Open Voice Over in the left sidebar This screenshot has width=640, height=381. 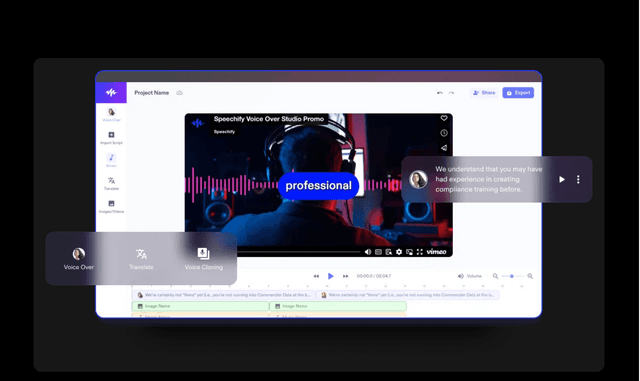click(x=111, y=114)
